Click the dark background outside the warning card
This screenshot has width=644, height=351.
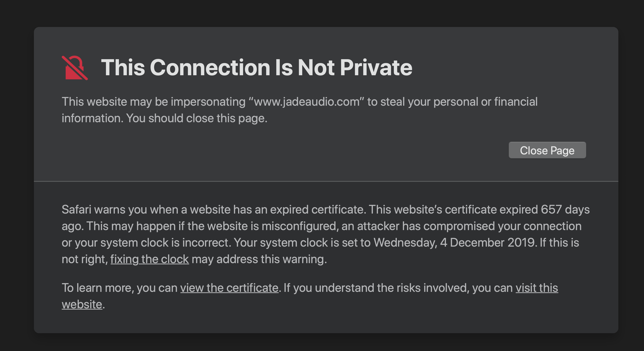[322, 12]
